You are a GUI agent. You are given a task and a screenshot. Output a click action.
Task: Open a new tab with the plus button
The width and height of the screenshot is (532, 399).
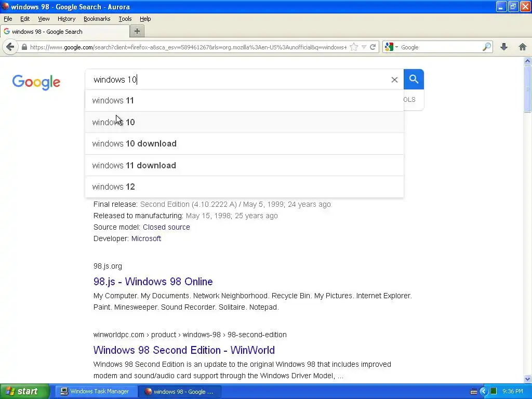137,32
